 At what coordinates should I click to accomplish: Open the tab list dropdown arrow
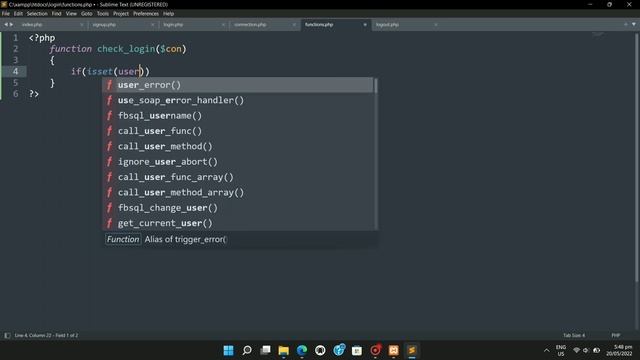[634, 24]
